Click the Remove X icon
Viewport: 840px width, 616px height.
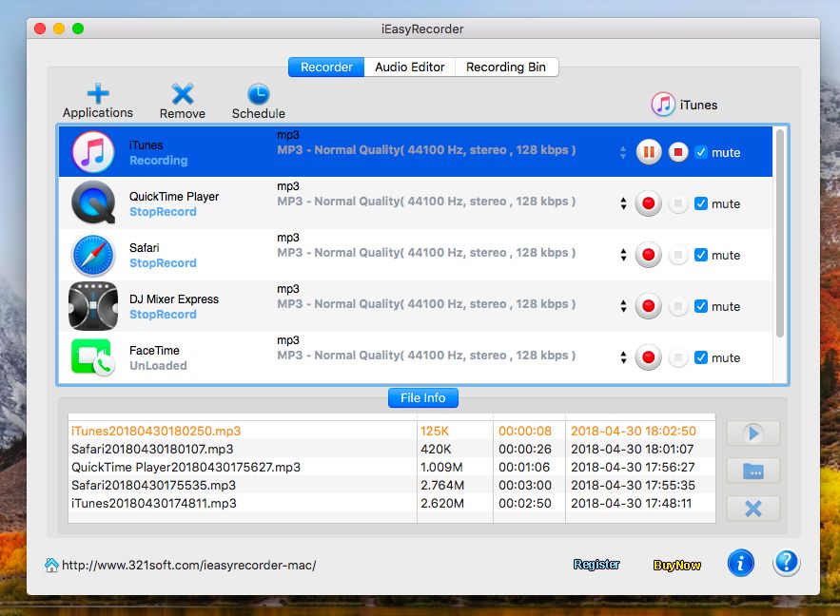click(x=183, y=94)
